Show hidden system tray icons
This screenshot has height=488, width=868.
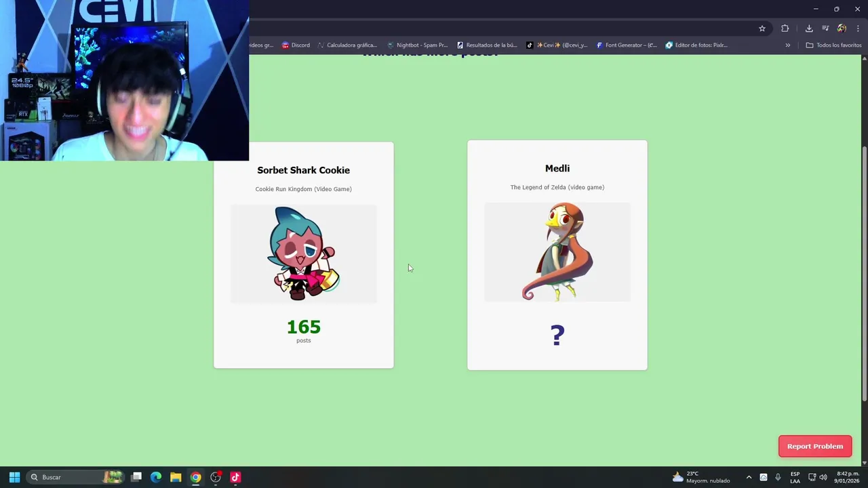749,477
